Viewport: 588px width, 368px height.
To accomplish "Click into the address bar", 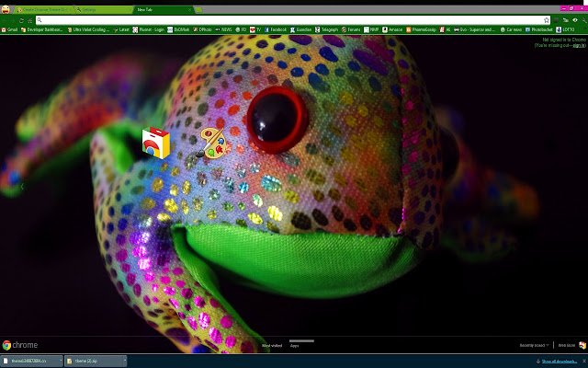I will point(292,20).
